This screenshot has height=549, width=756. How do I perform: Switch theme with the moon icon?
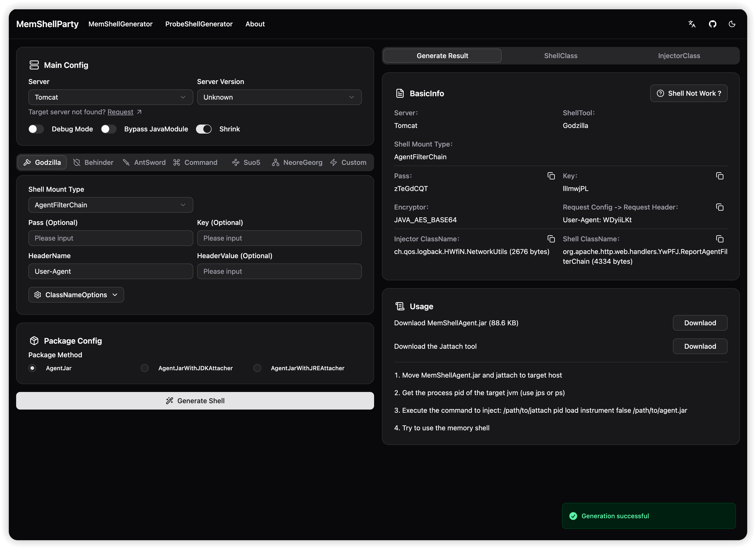732,24
